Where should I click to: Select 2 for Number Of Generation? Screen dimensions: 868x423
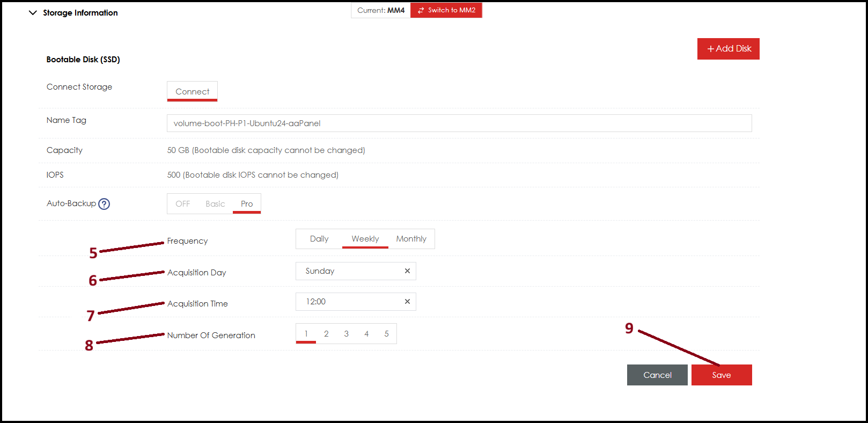click(326, 334)
